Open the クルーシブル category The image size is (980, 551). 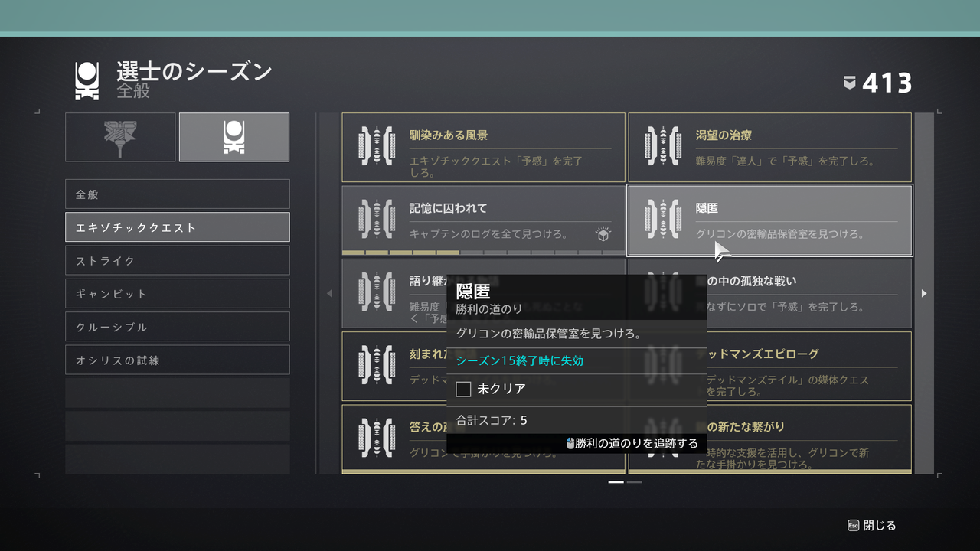pos(178,327)
